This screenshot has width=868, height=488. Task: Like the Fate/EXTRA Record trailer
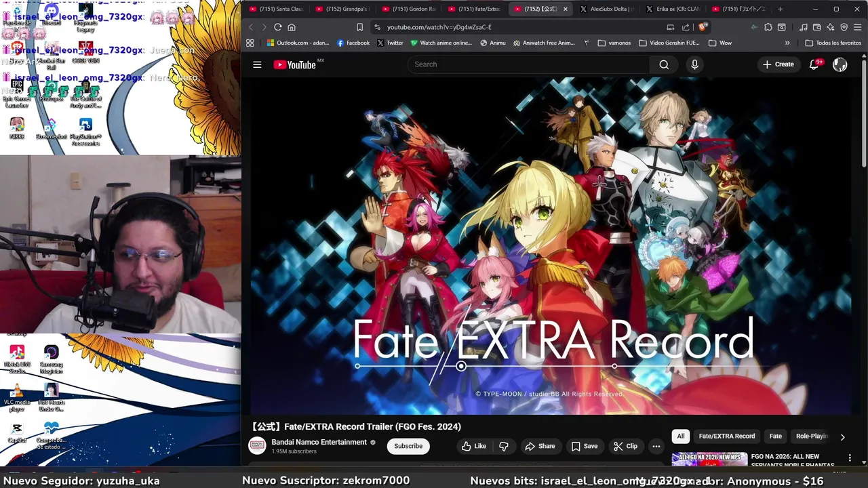[x=474, y=446]
